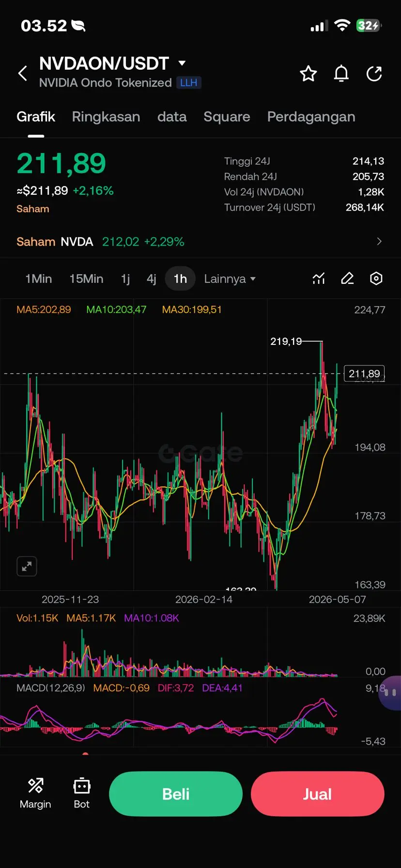Select the 15Min timeframe
Image resolution: width=401 pixels, height=868 pixels.
(86, 279)
